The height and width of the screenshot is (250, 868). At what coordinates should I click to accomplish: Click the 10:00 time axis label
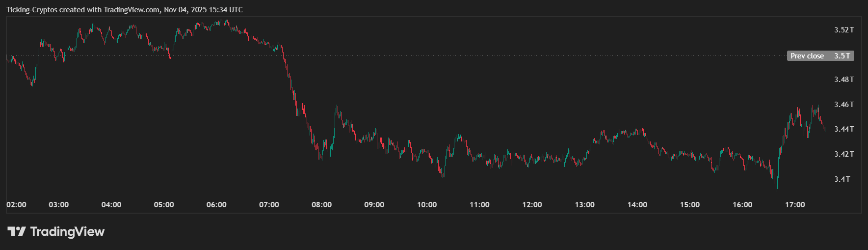click(x=427, y=205)
